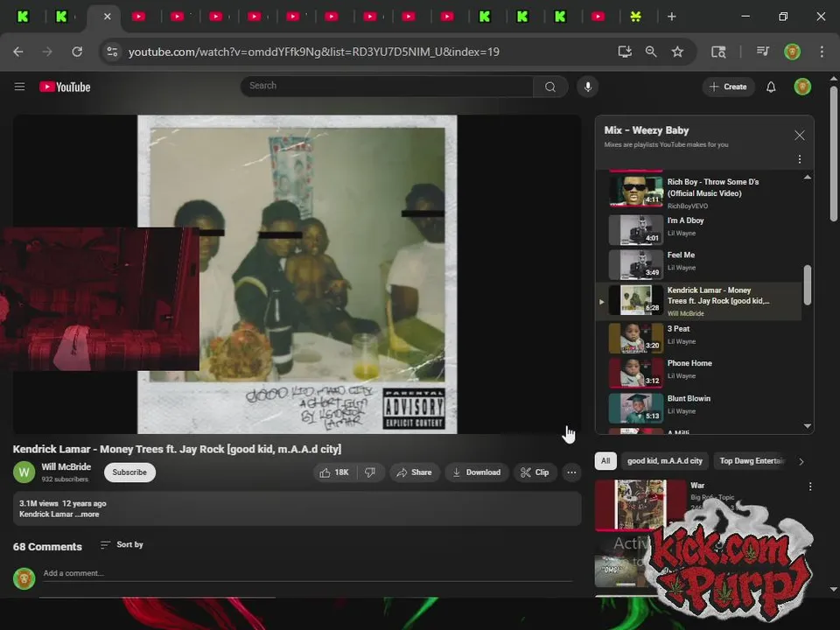Screen dimensions: 840x630
Task: Select Top Dawg Entertainment chip
Action: pyautogui.click(x=752, y=461)
